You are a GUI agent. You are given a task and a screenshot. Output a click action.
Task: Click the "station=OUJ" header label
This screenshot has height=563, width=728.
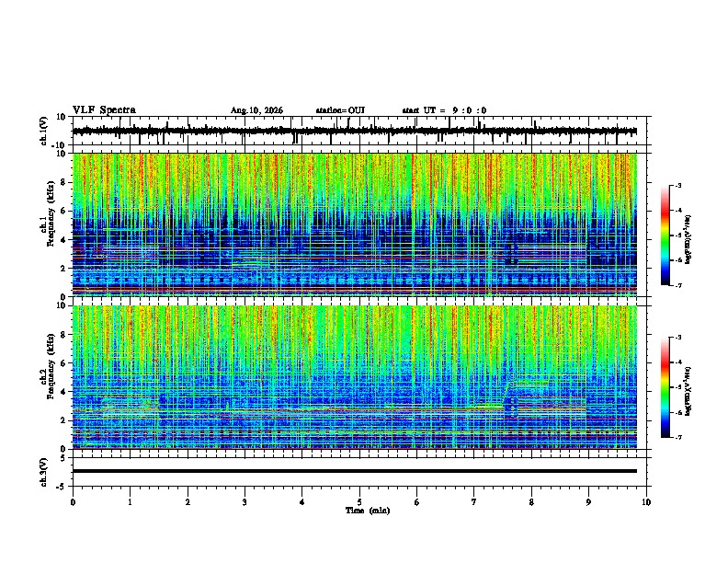340,110
